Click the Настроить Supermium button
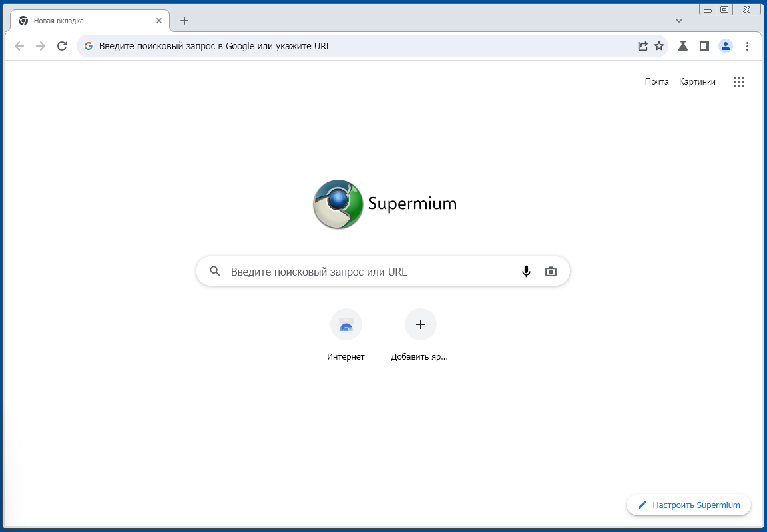The height and width of the screenshot is (532, 767). 688,505
